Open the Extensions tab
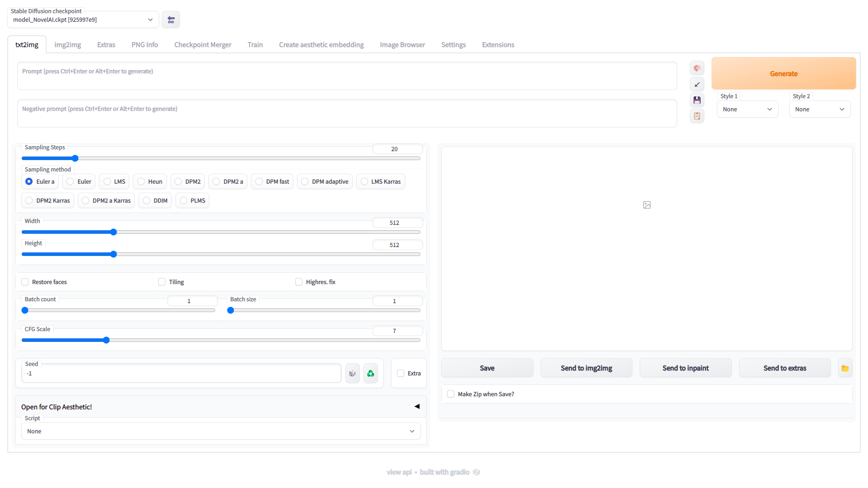 click(498, 45)
